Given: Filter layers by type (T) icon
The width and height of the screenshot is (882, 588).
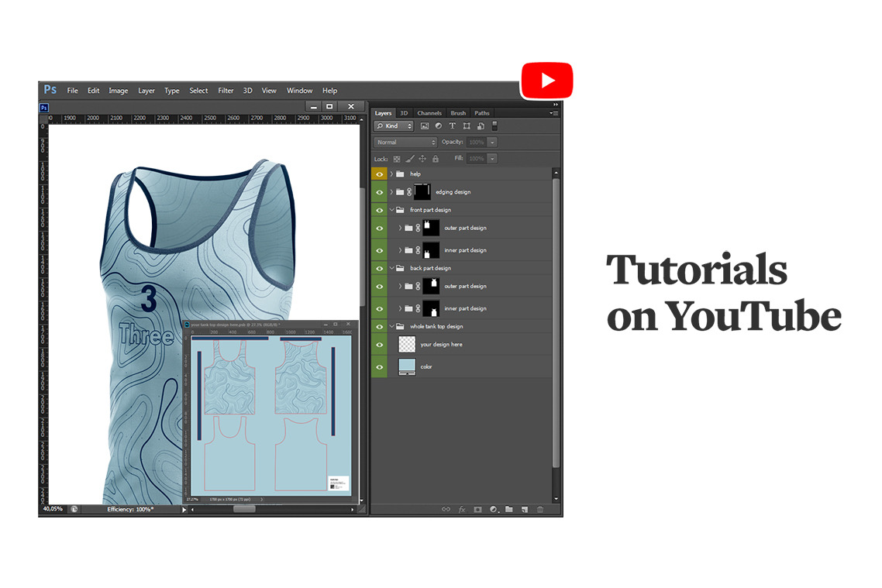Looking at the screenshot, I should click(453, 126).
